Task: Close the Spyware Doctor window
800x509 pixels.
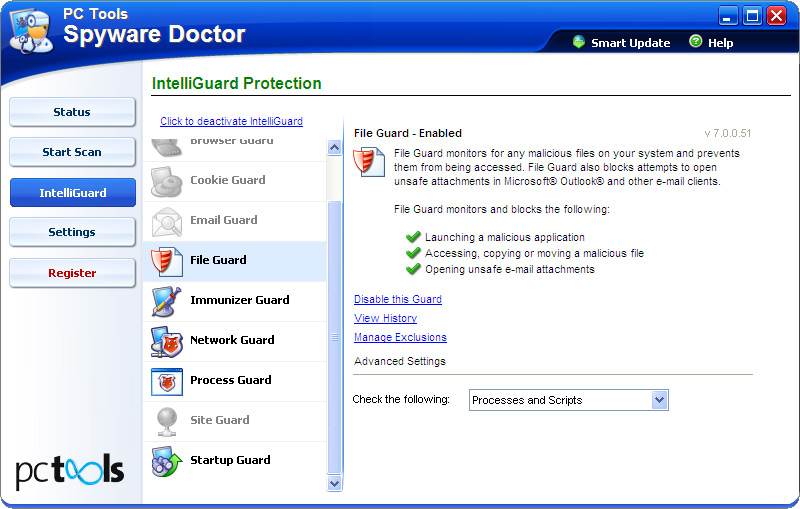Action: pos(777,16)
